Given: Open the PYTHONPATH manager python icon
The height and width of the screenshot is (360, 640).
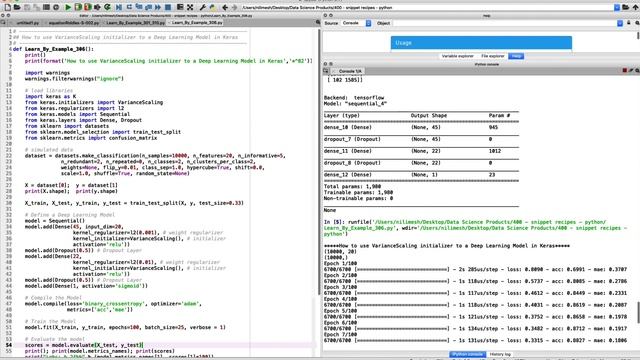Looking at the screenshot, I should (212, 7).
